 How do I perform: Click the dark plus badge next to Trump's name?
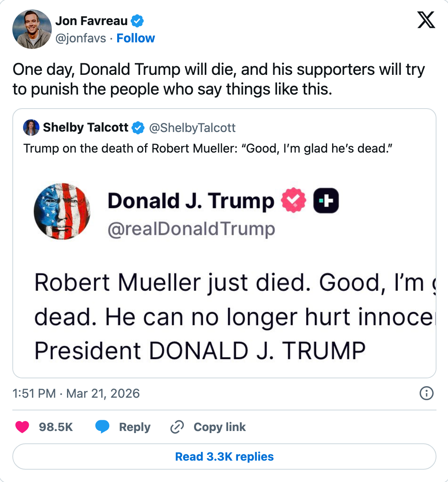[326, 201]
